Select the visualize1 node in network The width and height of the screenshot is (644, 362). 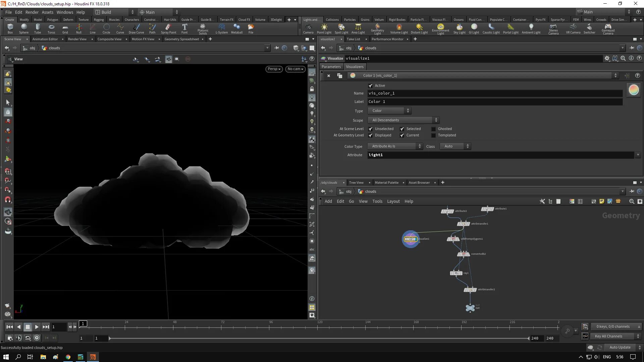(411, 239)
